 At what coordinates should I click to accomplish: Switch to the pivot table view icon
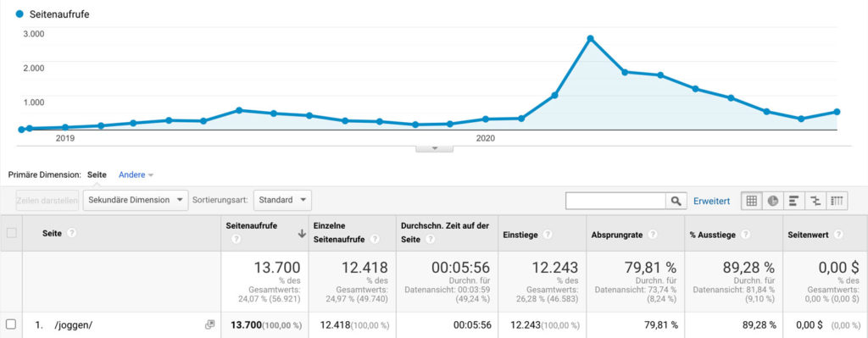(837, 201)
